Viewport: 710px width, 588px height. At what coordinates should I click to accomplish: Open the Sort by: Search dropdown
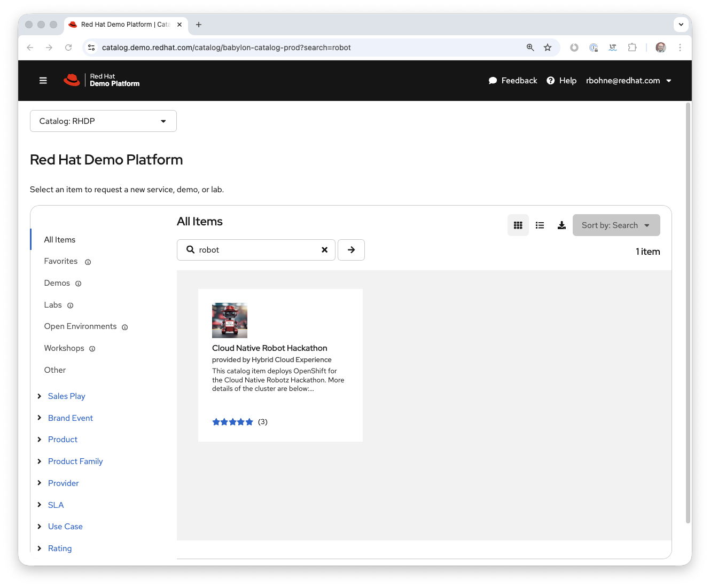point(616,225)
